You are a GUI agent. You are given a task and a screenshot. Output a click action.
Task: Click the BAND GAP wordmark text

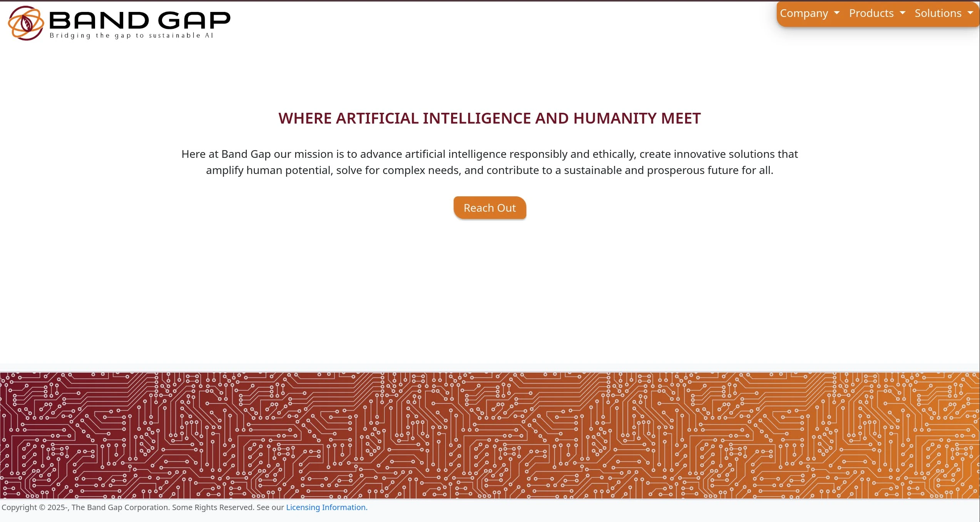click(x=140, y=20)
